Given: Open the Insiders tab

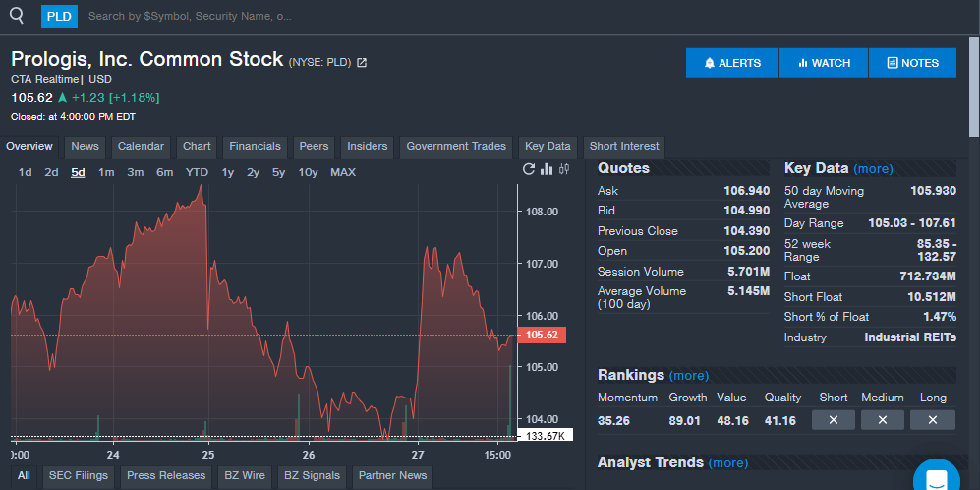Looking at the screenshot, I should (368, 147).
